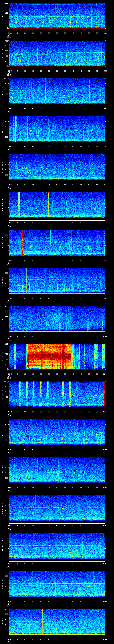Select the 16:17:00 start time label
The image size is (114, 644).
click(9, 639)
